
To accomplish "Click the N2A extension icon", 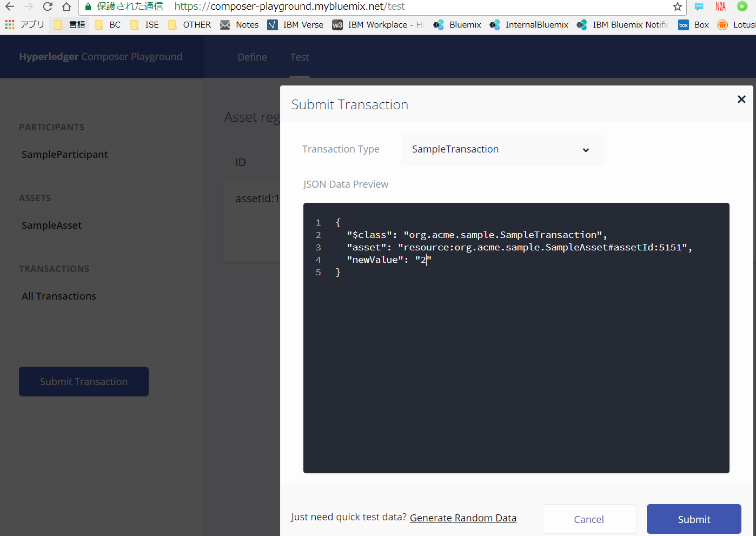I will tap(721, 7).
